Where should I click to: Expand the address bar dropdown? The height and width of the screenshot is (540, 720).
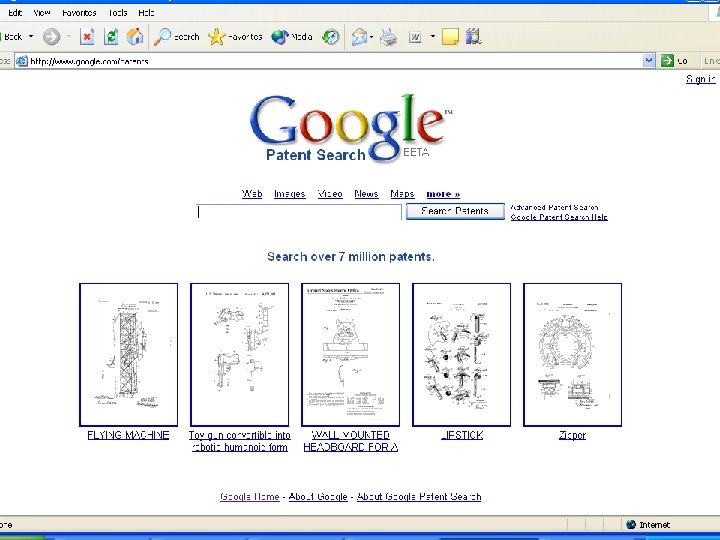tap(648, 61)
